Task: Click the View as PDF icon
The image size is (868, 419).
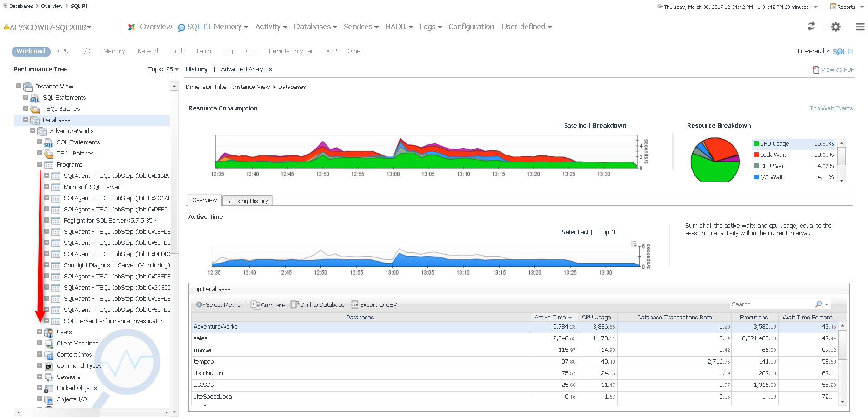Action: coord(816,70)
